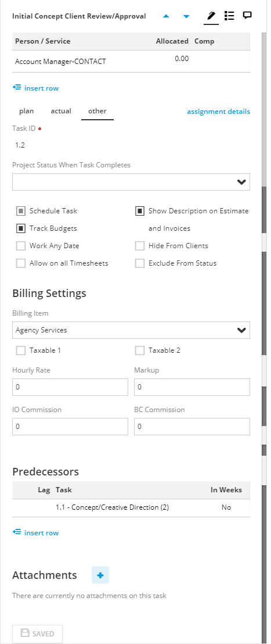Click the blue up arrow for previous task
This screenshot has height=644, width=271.
click(x=166, y=16)
